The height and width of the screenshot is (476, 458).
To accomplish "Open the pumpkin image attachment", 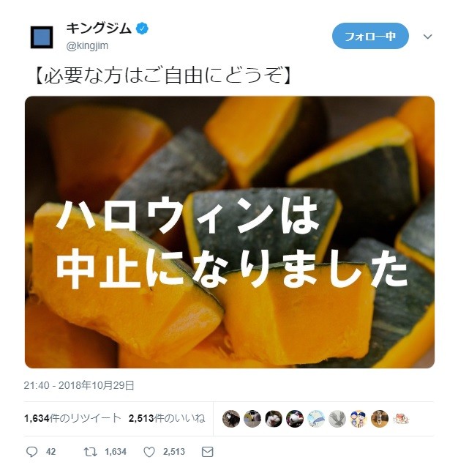I will point(230,232).
